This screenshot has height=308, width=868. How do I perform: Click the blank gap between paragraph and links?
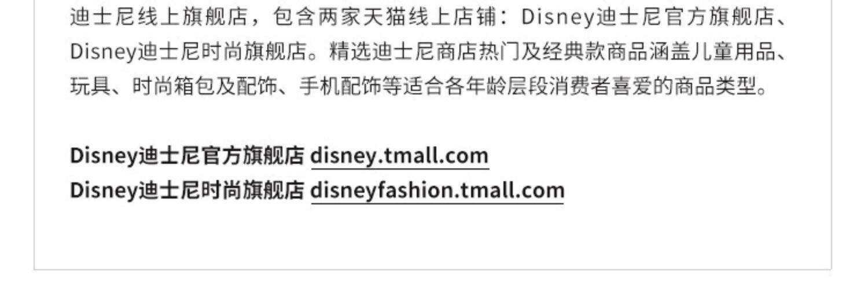[x=433, y=122]
